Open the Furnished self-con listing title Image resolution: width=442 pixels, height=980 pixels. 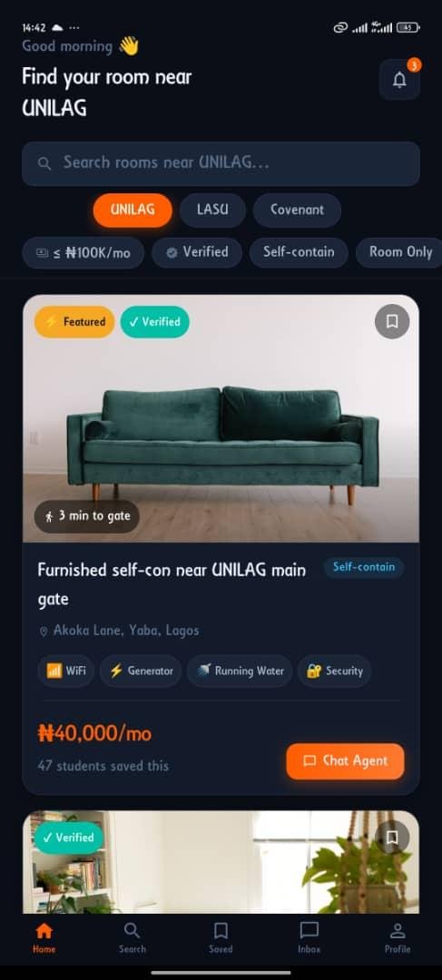tap(172, 584)
